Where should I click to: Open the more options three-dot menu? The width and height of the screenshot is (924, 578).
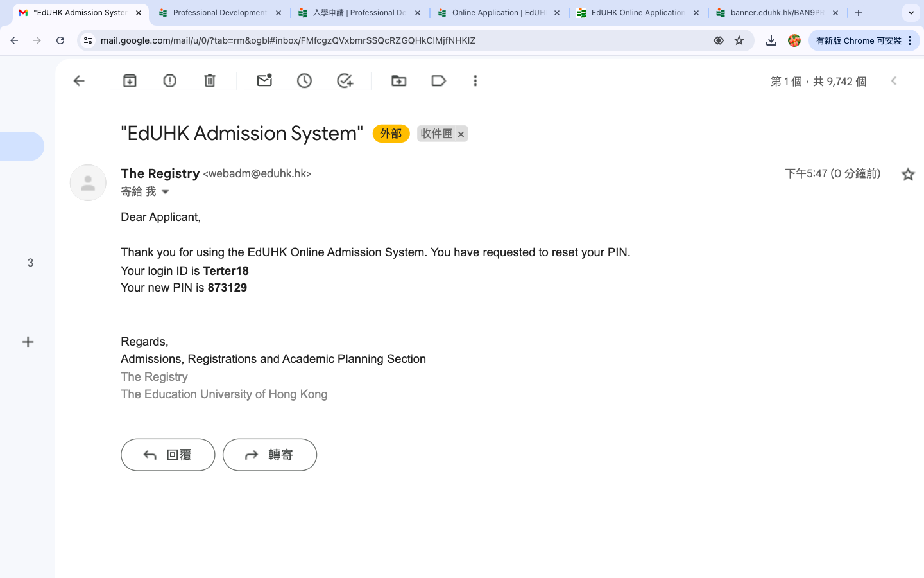point(475,81)
